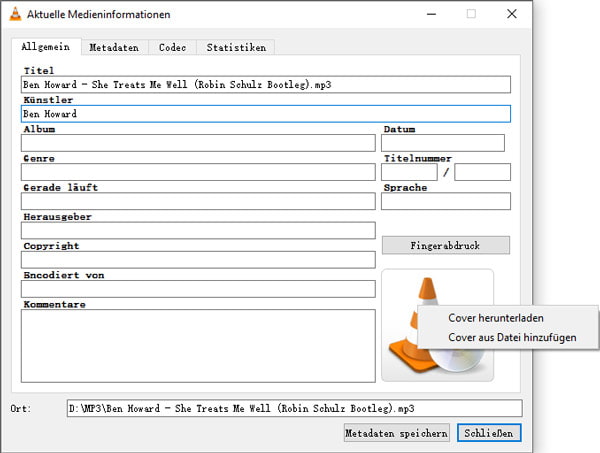This screenshot has width=600, height=453.
Task: Click the Sprache input field
Action: pos(446,201)
